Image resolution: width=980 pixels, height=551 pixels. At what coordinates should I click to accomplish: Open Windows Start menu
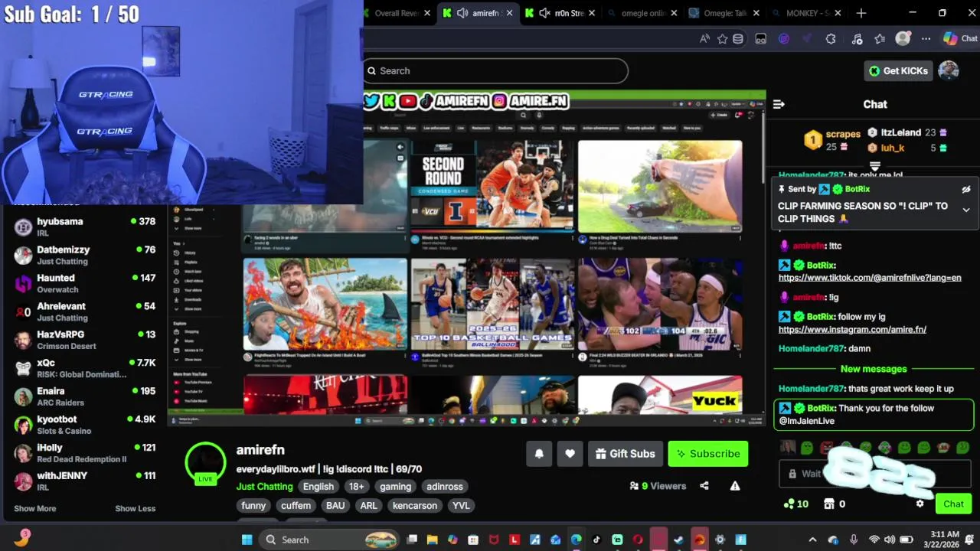(247, 540)
